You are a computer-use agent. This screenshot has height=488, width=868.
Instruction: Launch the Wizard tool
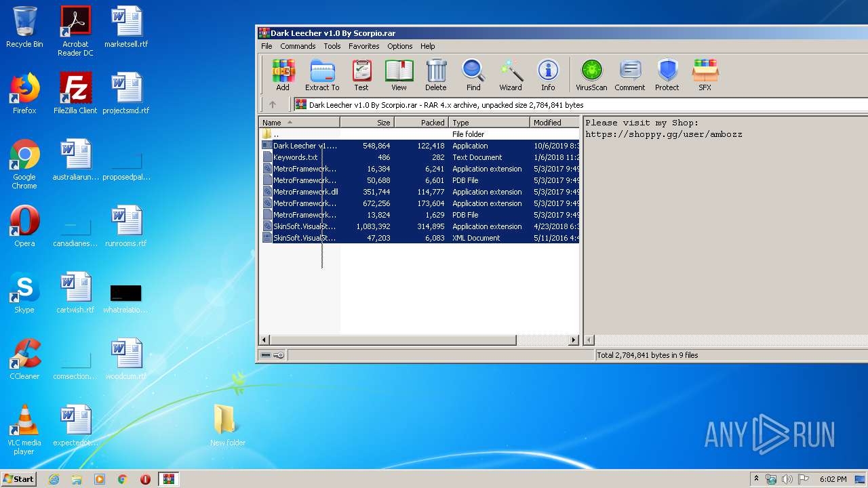(x=511, y=75)
